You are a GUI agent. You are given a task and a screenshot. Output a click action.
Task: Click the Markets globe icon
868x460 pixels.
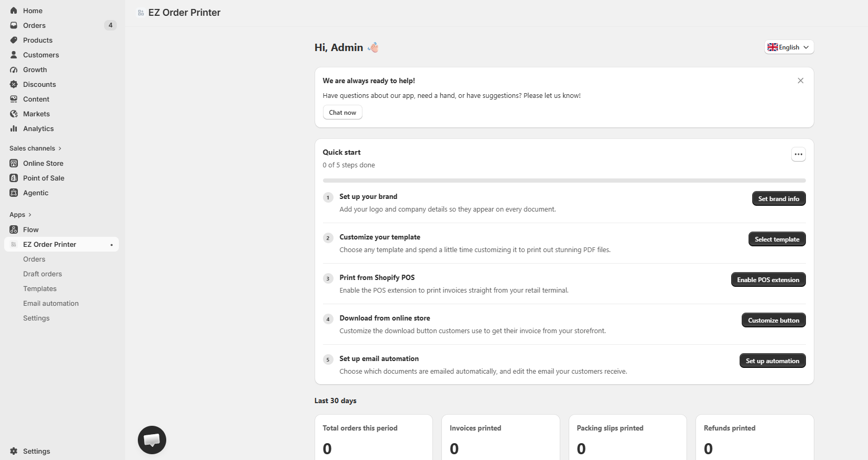[14, 114]
